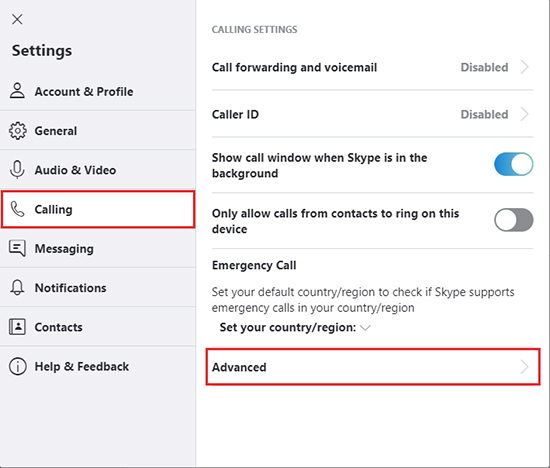Click the Calling phone icon
The image size is (550, 468).
[x=17, y=209]
